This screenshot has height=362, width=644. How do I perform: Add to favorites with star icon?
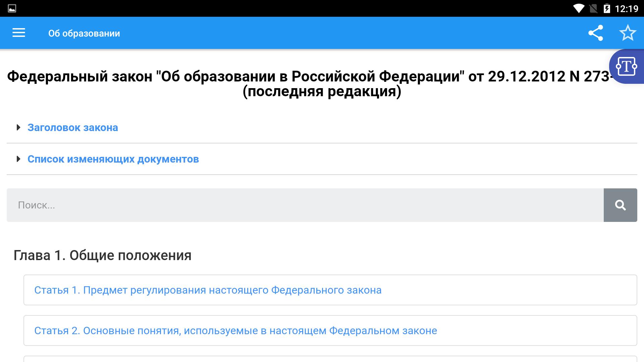628,33
